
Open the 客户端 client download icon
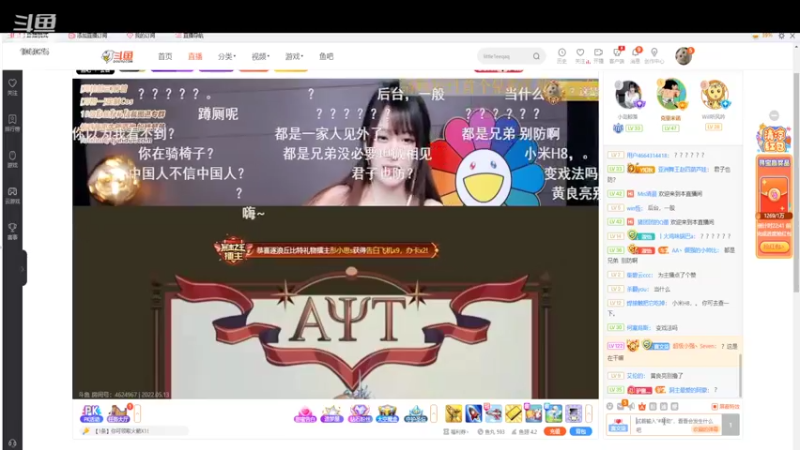[617, 55]
